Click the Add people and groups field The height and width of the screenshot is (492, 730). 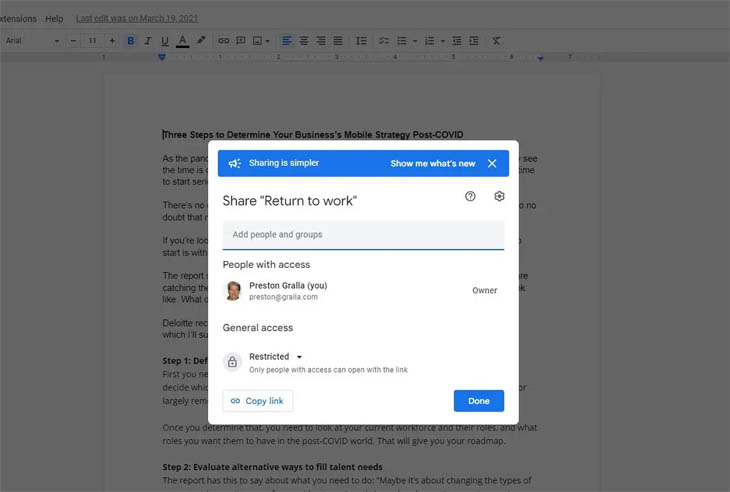[363, 235]
